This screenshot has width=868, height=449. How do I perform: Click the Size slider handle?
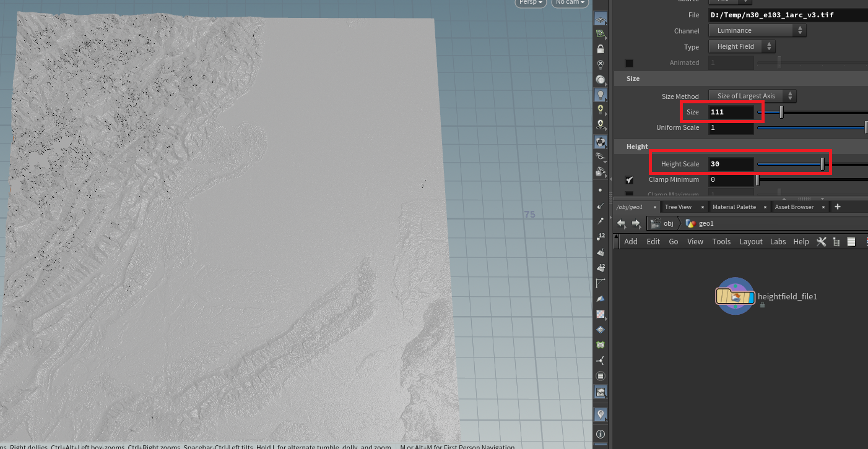pos(781,112)
